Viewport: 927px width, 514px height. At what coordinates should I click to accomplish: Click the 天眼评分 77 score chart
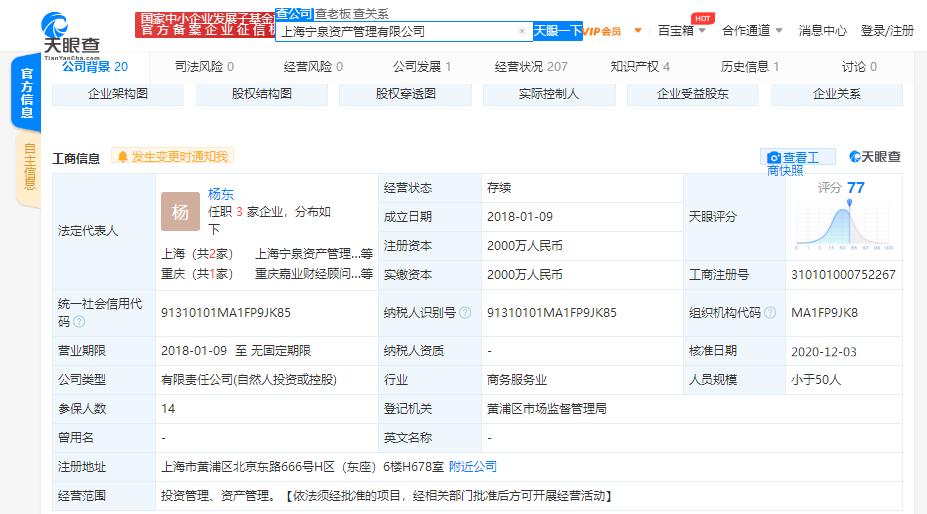844,216
